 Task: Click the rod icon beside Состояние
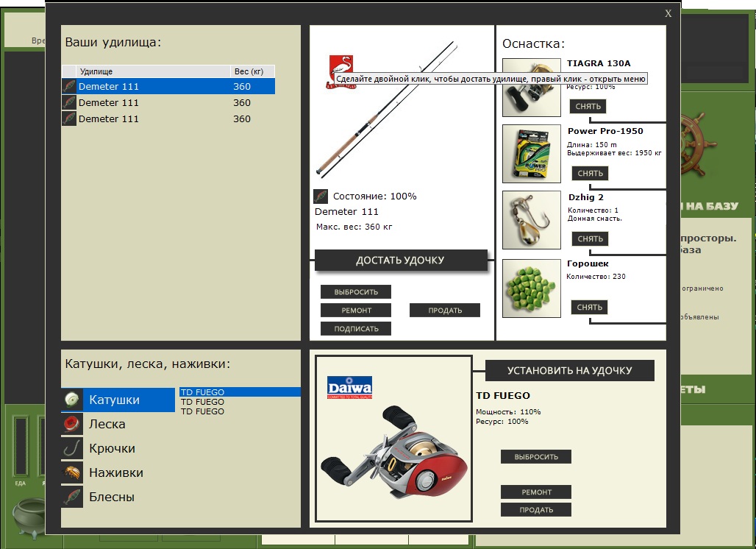[x=321, y=196]
